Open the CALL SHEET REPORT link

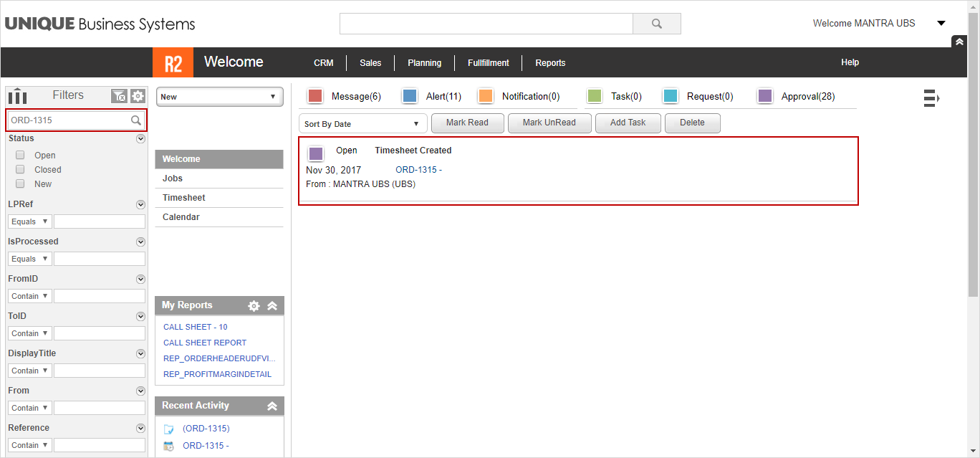pos(205,343)
